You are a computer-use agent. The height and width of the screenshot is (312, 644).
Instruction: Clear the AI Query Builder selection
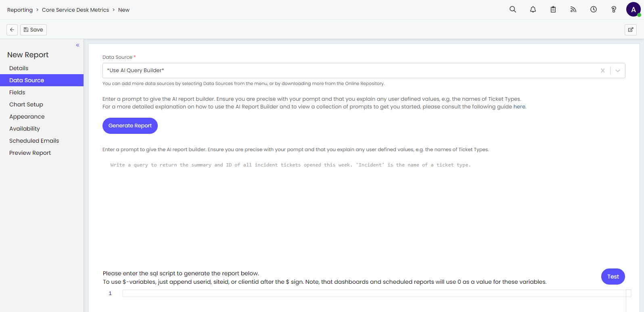(x=603, y=71)
